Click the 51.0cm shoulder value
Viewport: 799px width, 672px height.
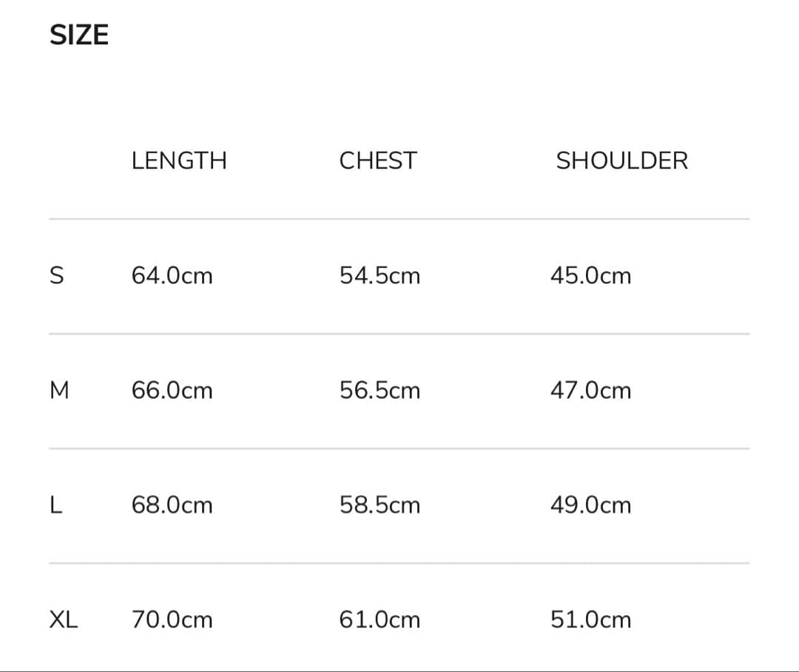tap(590, 620)
